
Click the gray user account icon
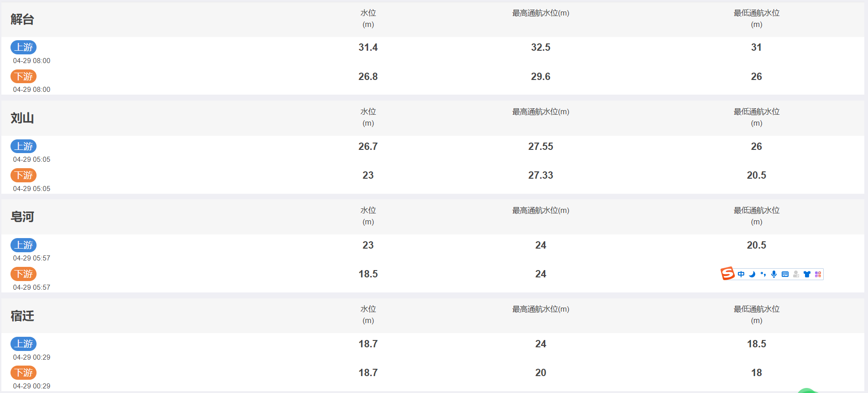[x=796, y=274]
